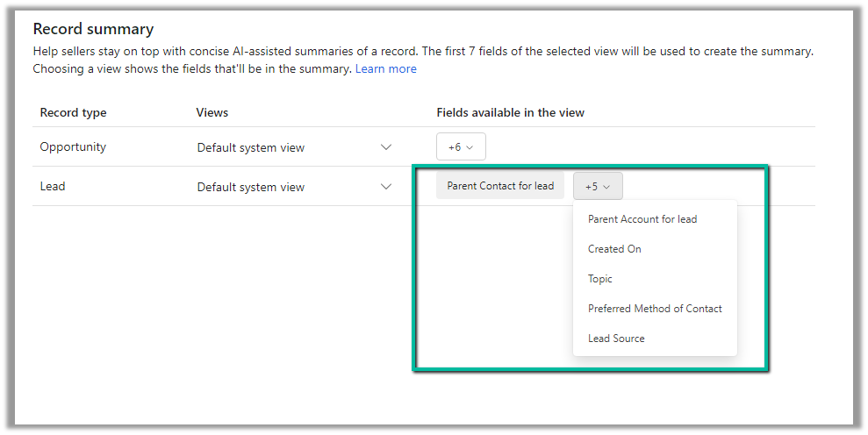Viewport: 868px width, 435px height.
Task: Select the Lead record type row label
Action: 53,187
